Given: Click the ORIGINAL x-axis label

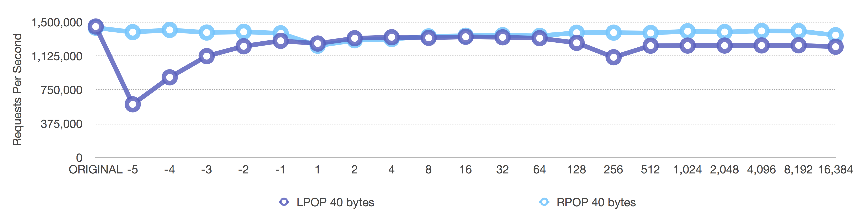Looking at the screenshot, I should tap(96, 169).
